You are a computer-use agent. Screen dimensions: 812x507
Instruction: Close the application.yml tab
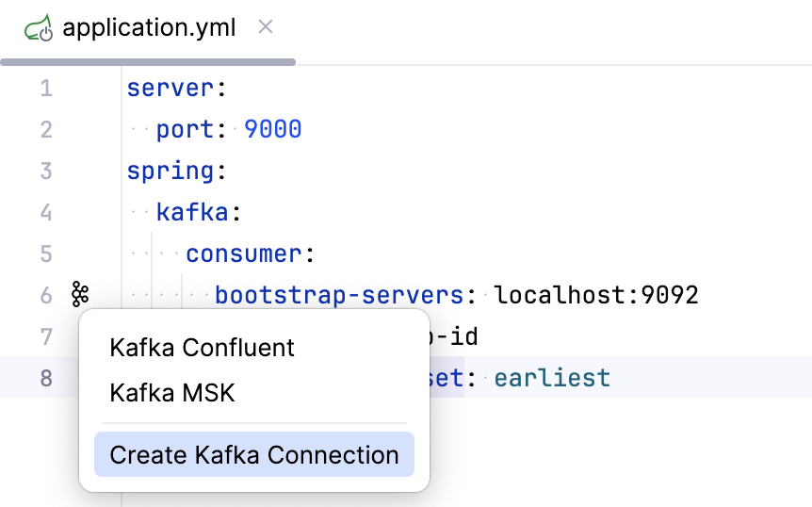(x=266, y=27)
